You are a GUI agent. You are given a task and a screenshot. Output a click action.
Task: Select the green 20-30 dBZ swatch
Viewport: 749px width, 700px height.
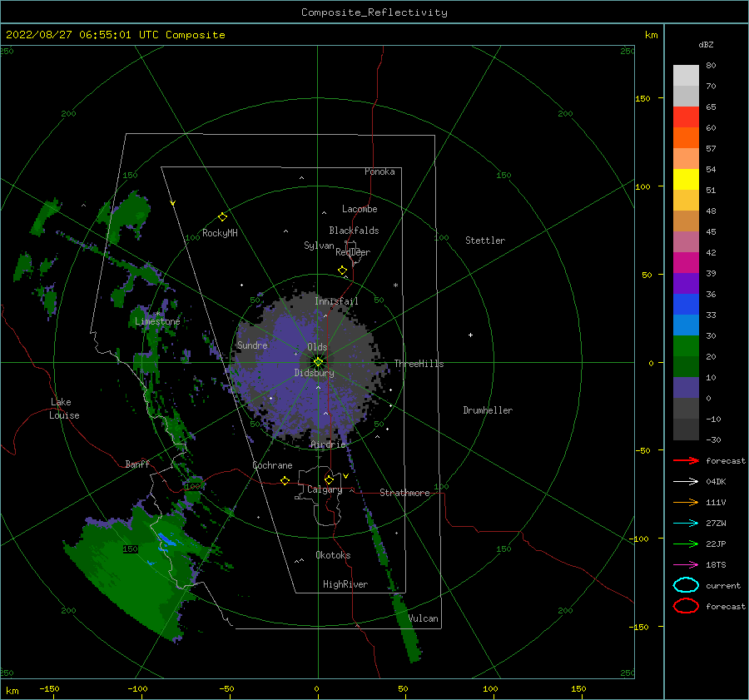(x=686, y=346)
